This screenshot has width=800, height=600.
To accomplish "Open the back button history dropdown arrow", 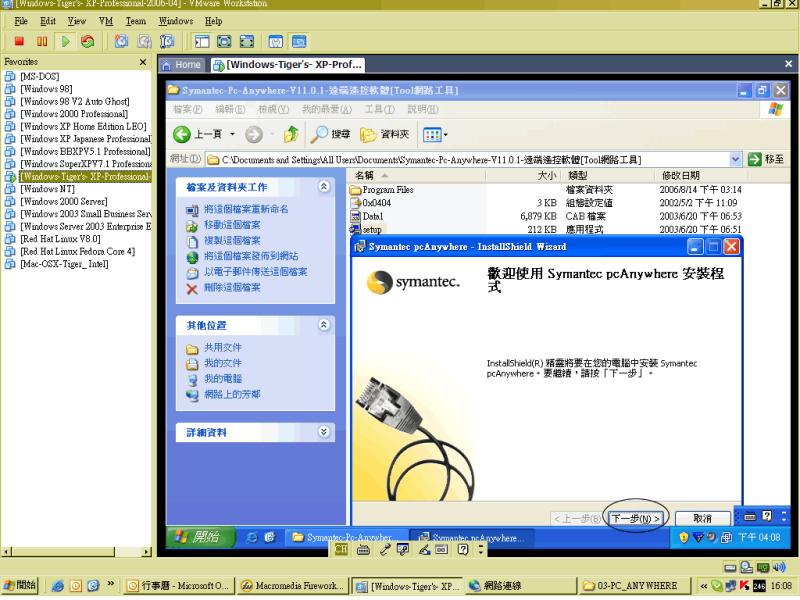I will [x=232, y=134].
